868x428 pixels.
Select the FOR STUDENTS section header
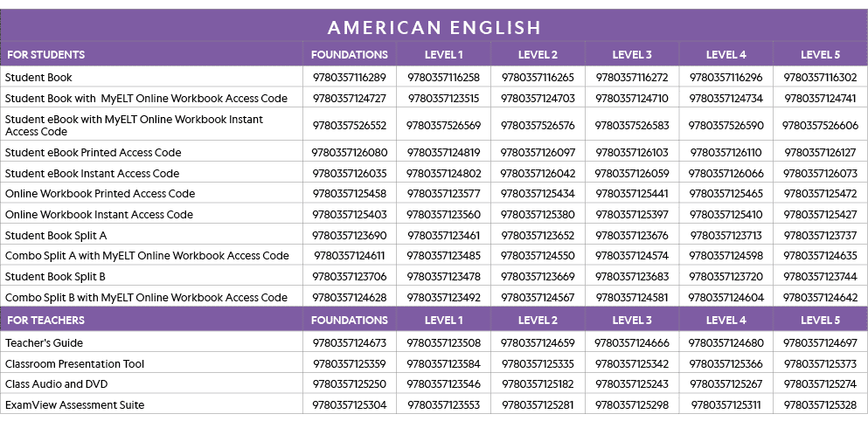(x=45, y=55)
